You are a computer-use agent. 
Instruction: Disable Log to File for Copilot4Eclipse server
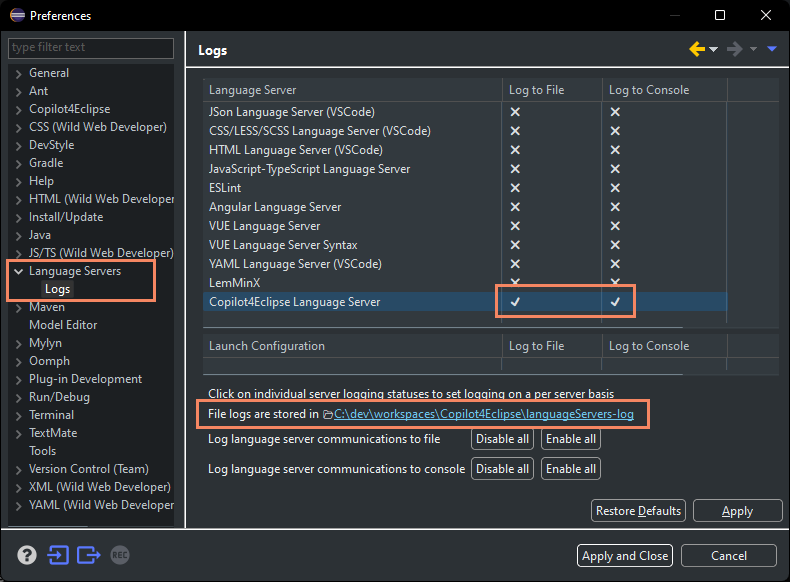[x=515, y=302]
